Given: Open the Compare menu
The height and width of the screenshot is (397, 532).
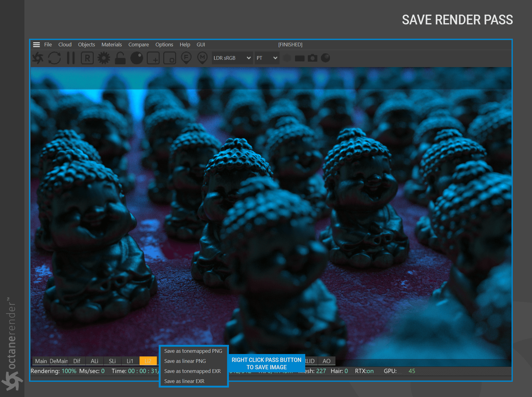Looking at the screenshot, I should point(139,45).
